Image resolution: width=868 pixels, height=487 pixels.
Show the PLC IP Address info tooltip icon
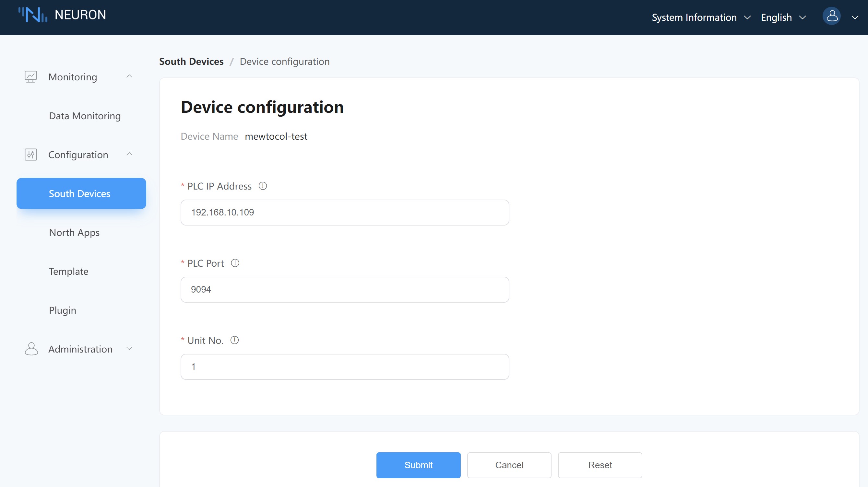coord(263,186)
